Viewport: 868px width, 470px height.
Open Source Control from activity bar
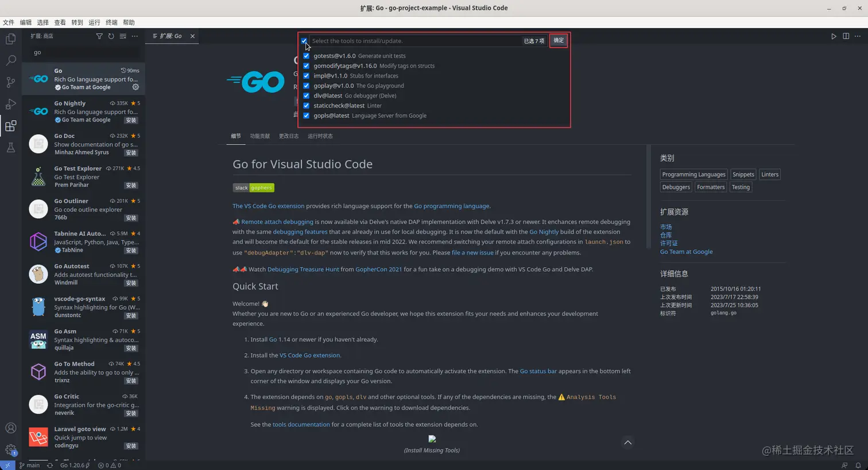(10, 82)
